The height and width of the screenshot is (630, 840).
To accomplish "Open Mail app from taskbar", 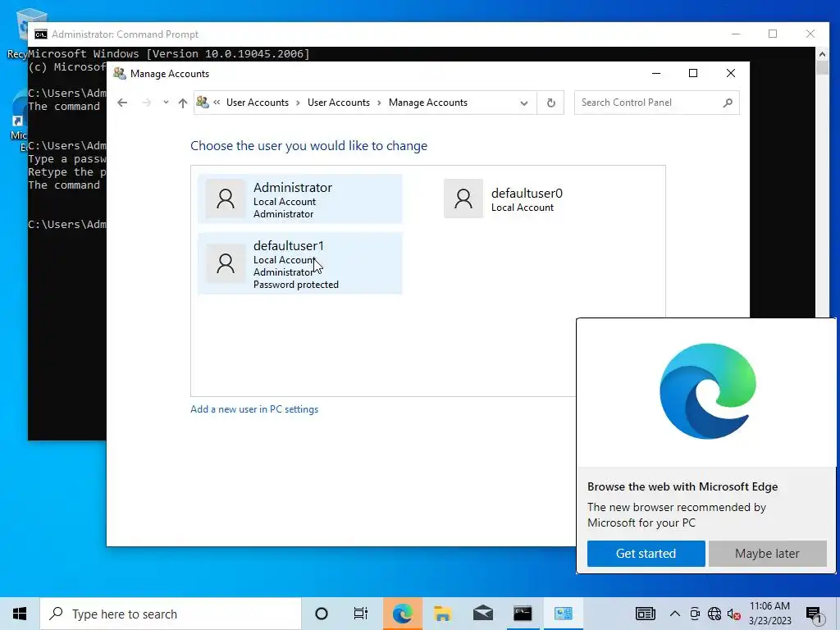I will 482,614.
